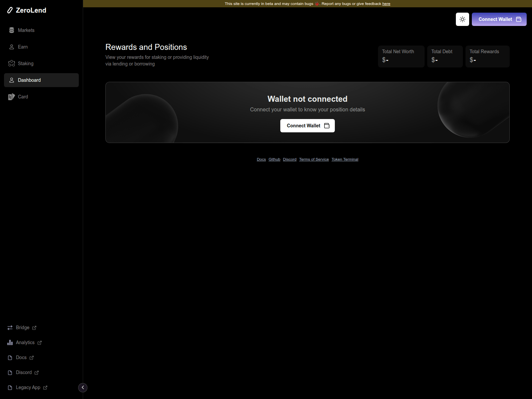
Task: Open Analytics external link
Action: pyautogui.click(x=25, y=342)
